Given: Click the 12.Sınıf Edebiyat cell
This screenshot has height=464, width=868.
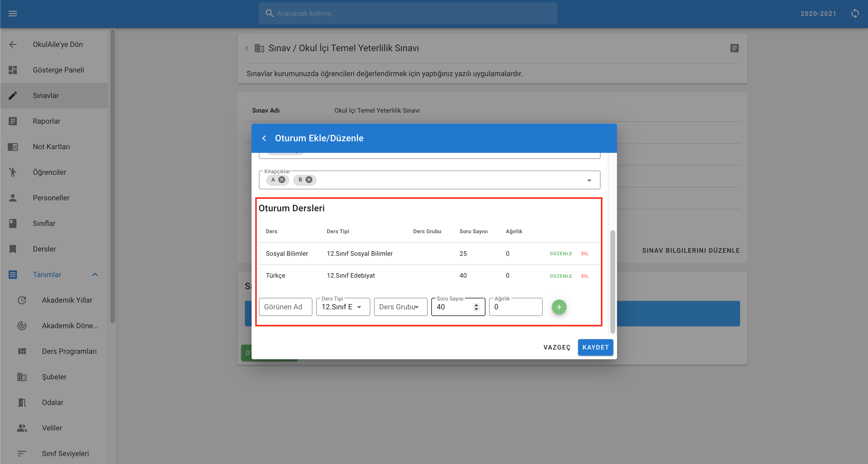Looking at the screenshot, I should (x=351, y=276).
